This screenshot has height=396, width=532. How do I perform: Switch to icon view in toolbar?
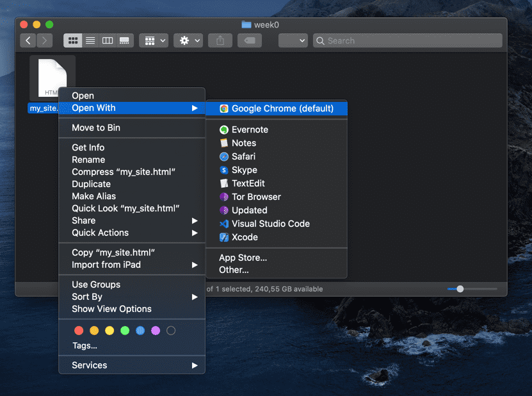[x=72, y=41]
